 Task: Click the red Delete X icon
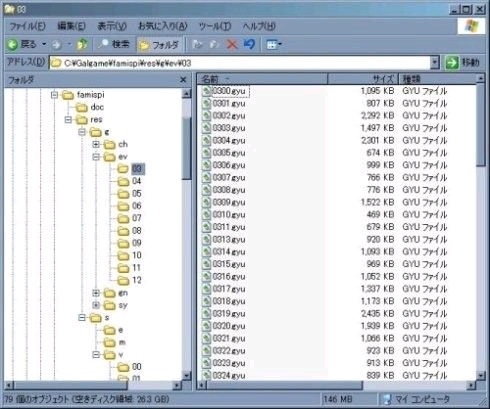tap(232, 44)
